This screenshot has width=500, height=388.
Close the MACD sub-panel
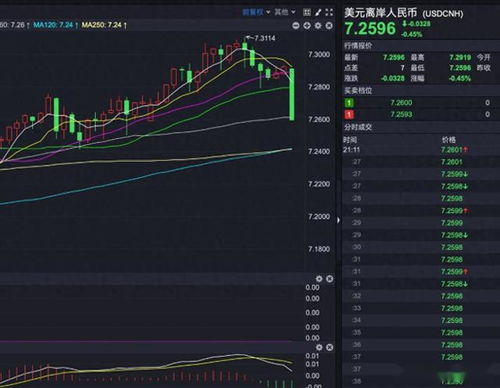pyautogui.click(x=329, y=348)
